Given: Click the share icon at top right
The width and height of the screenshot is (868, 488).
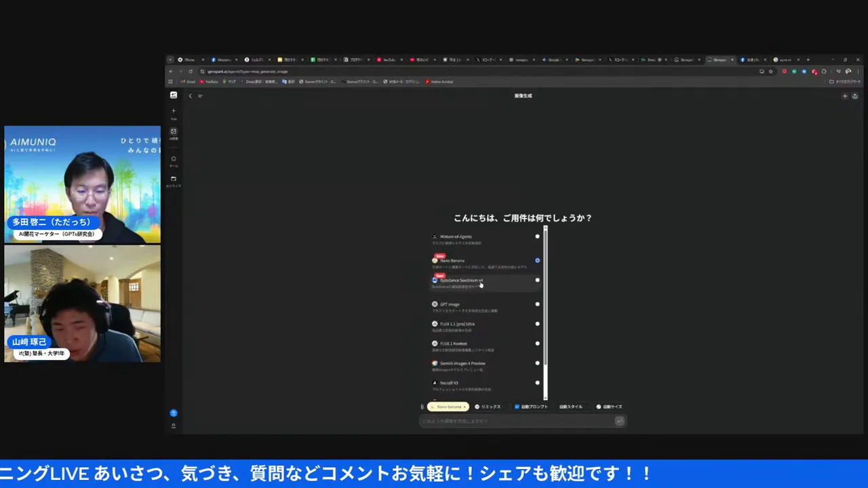Looking at the screenshot, I should click(x=854, y=96).
